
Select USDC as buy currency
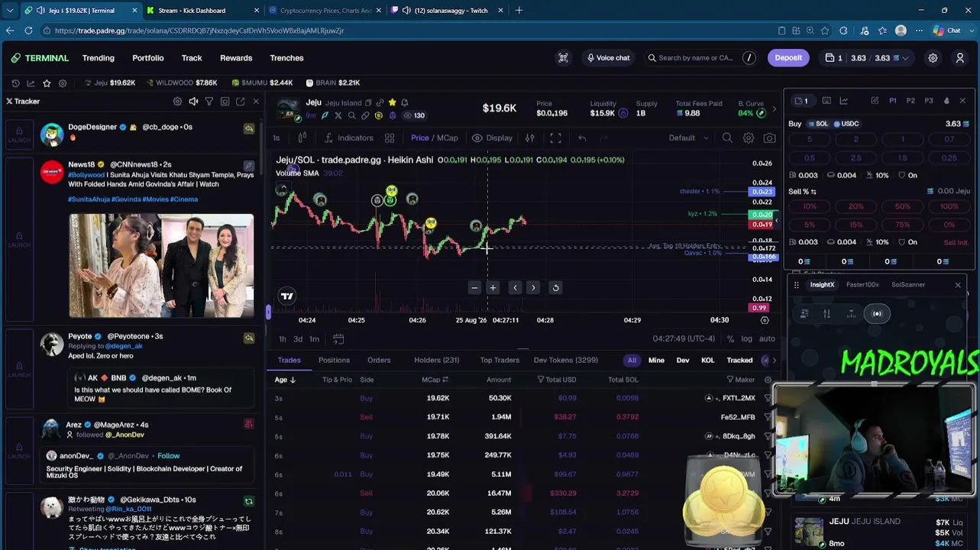pos(846,124)
